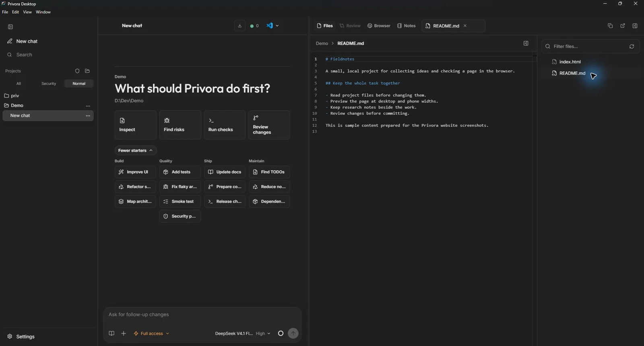Toggle the file tree panel icon near breadcrumb
The width and height of the screenshot is (644, 346).
coord(526,43)
